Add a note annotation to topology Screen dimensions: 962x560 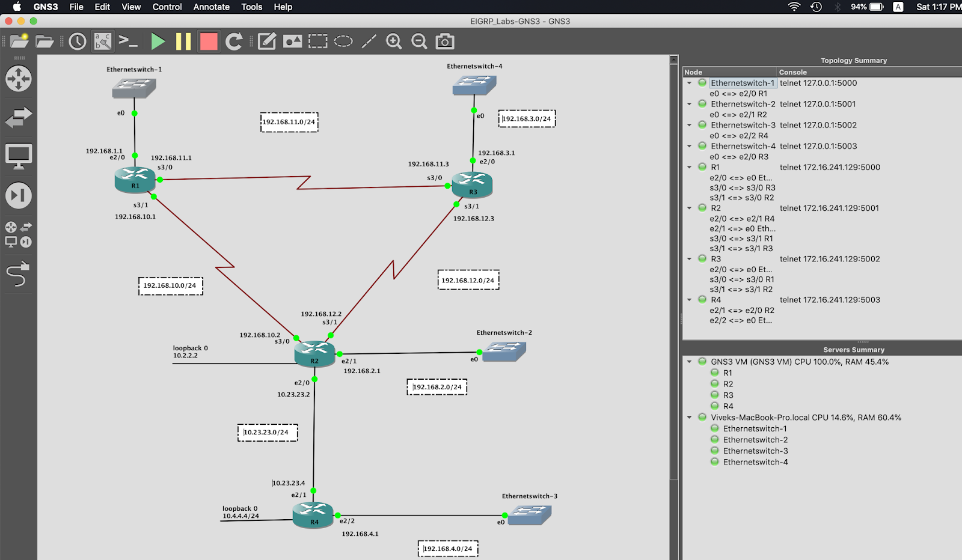[x=266, y=41]
